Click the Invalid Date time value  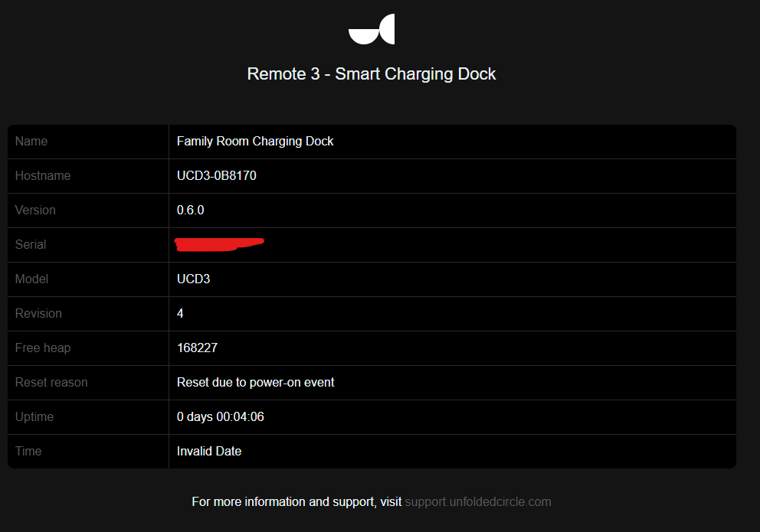pyautogui.click(x=209, y=451)
